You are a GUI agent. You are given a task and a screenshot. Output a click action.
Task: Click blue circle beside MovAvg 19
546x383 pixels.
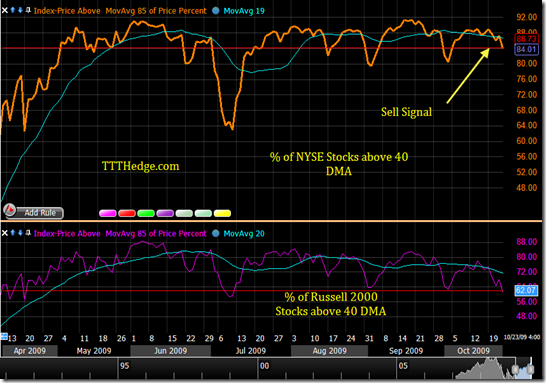[216, 11]
